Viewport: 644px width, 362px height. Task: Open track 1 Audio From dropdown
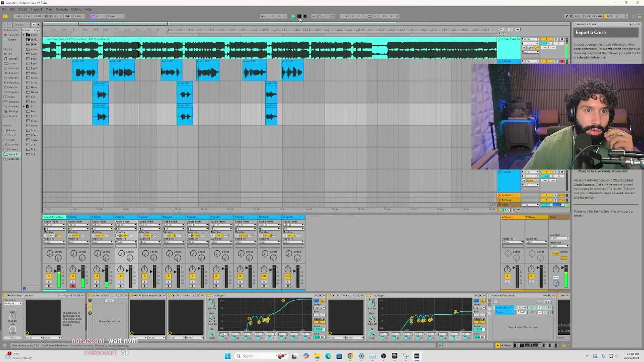54,225
